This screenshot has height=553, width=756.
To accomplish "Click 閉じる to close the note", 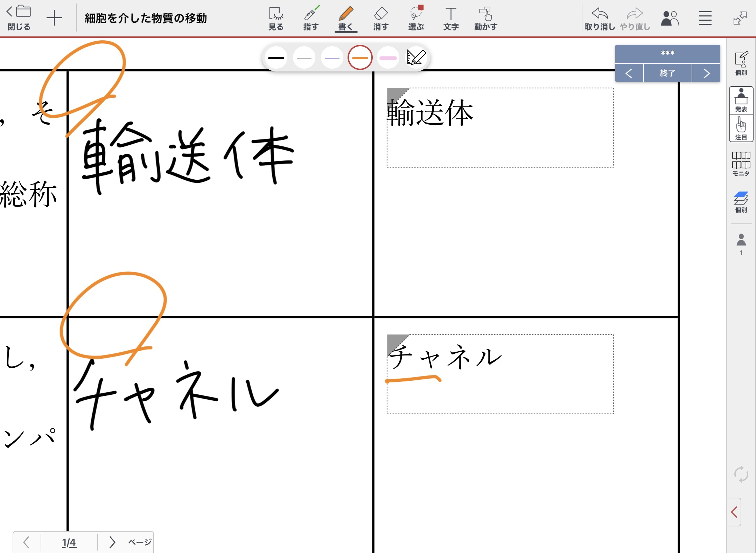I will (19, 18).
